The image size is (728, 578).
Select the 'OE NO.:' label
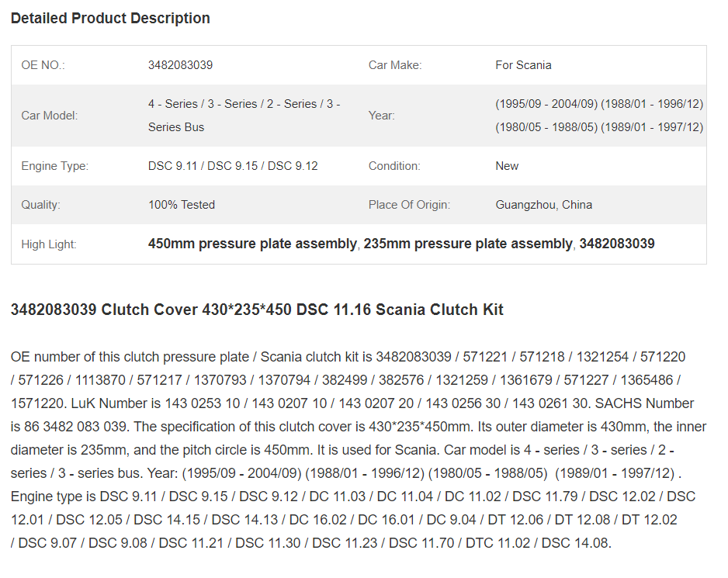coord(43,65)
